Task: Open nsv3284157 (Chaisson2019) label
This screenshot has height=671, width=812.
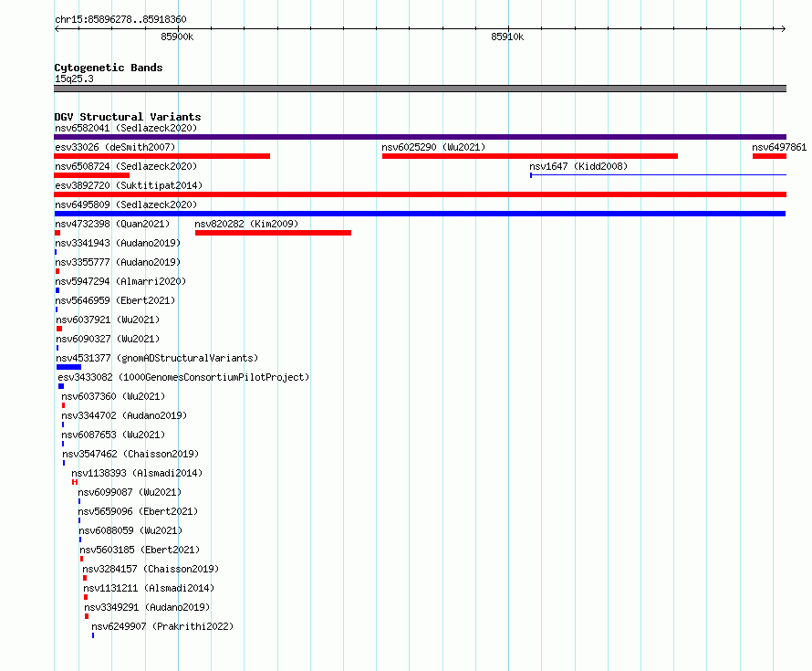Action: pyautogui.click(x=151, y=569)
